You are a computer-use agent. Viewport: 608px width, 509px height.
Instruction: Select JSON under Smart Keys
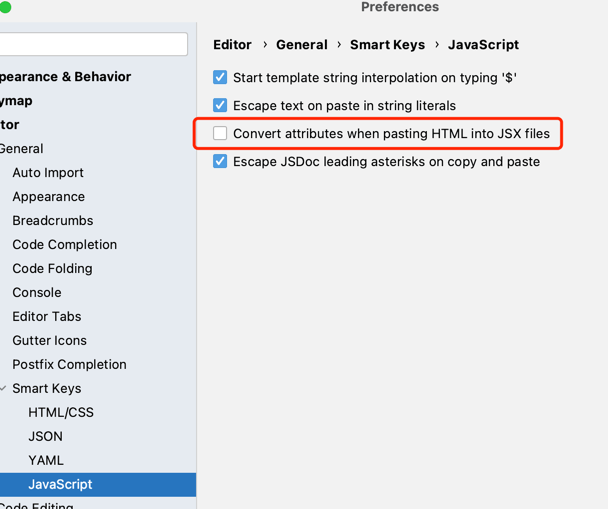tap(45, 437)
